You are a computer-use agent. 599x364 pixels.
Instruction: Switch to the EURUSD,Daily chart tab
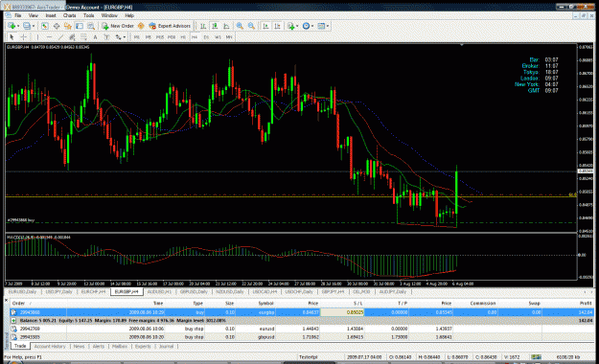[x=22, y=292]
